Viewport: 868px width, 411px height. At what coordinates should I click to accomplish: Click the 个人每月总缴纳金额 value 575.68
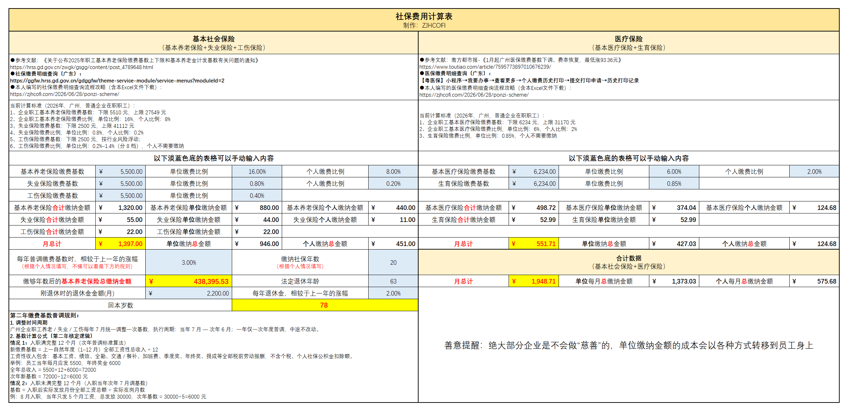point(814,281)
